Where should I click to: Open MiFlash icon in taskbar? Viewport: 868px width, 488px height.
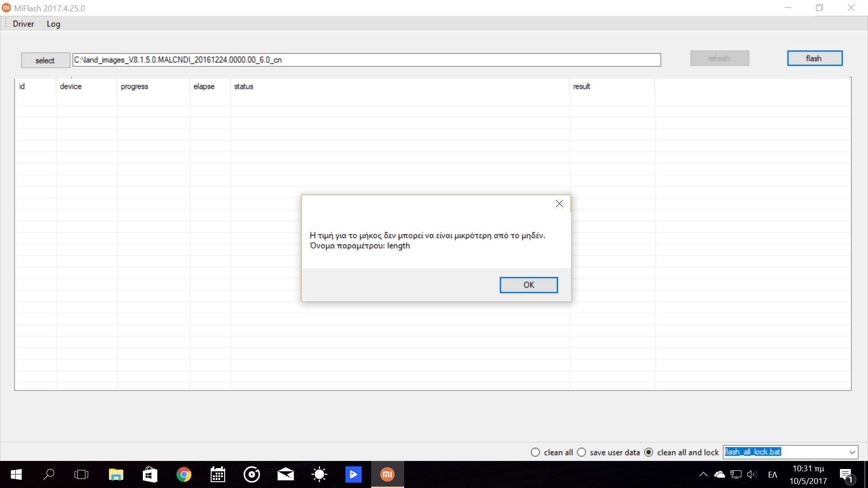coord(387,474)
